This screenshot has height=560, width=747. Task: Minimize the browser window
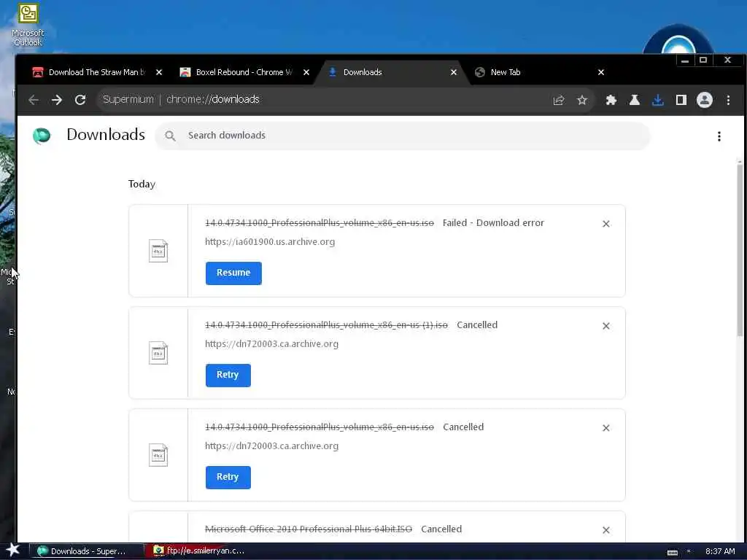(684, 61)
